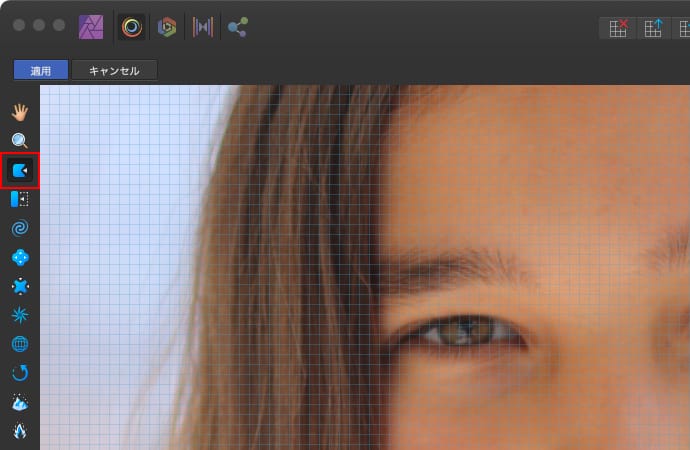Screen dimensions: 690x450
Task: Open the Export Persona share icon
Action: 237,27
